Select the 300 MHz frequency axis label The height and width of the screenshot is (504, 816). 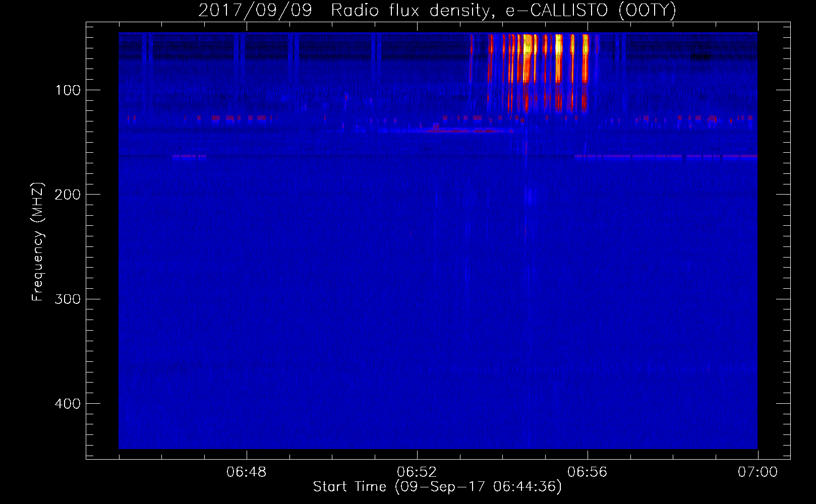click(68, 299)
